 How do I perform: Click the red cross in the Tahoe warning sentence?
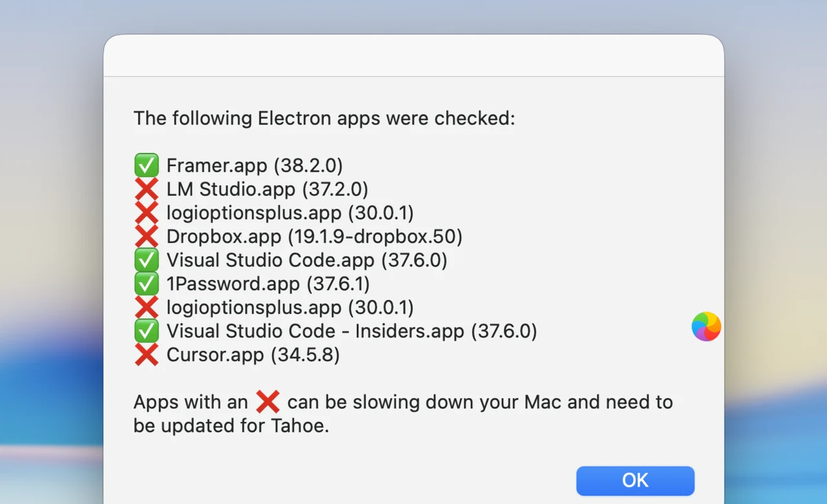pos(267,402)
